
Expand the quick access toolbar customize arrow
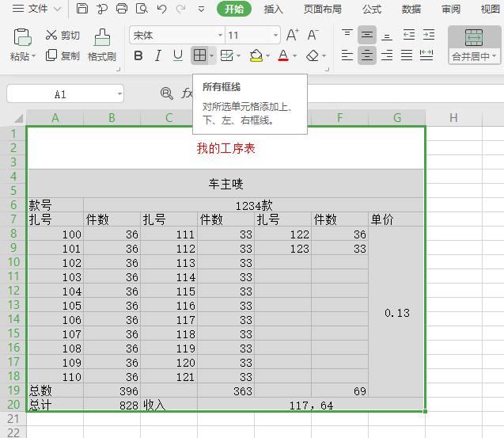201,9
